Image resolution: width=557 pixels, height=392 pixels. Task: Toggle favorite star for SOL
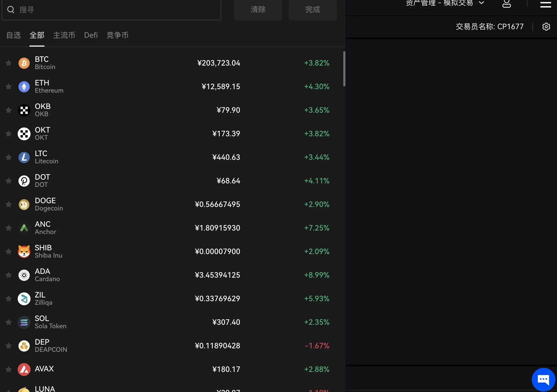9,322
